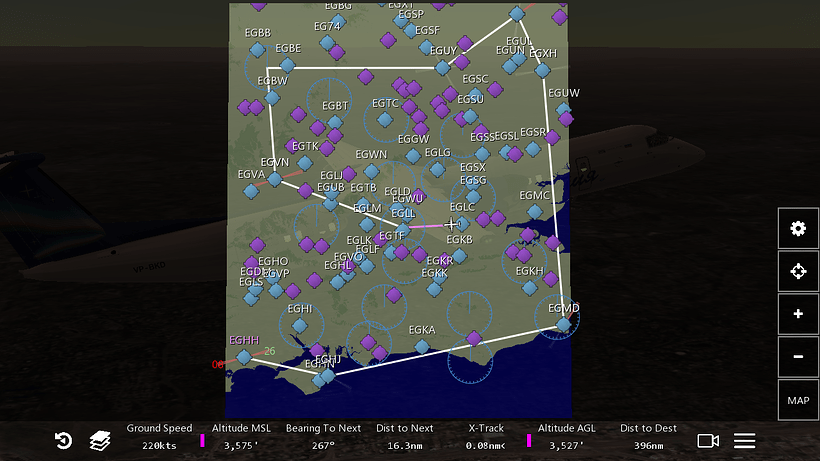Tap the EGLG airport marker
Image resolution: width=820 pixels, height=461 pixels.
pos(437,169)
